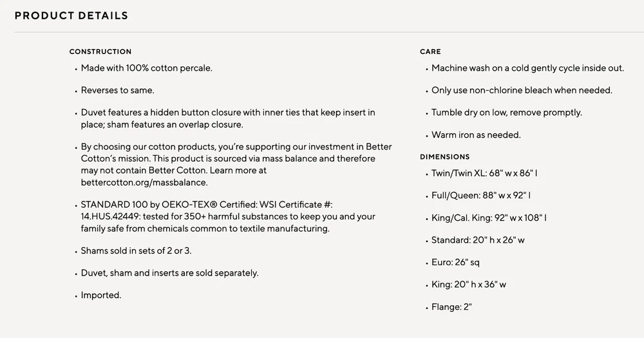Select the CONSTRUCTION section heading
The image size is (644, 338).
[100, 52]
